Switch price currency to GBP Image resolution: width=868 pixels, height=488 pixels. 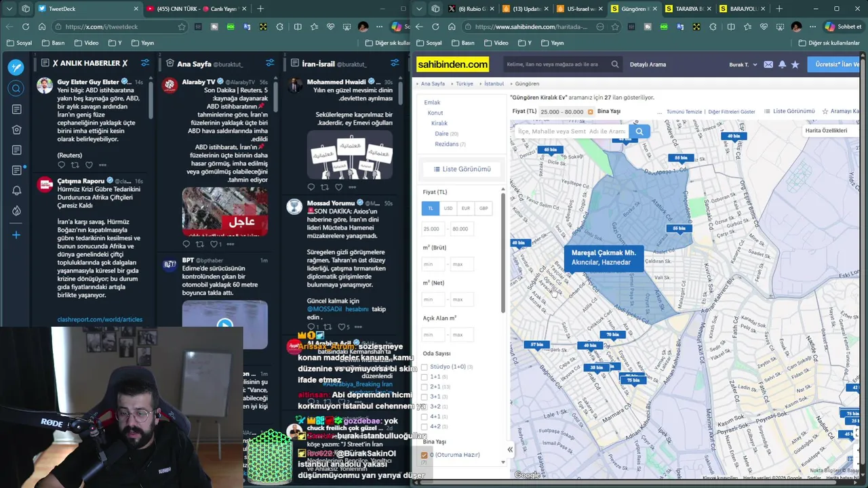[x=483, y=208]
